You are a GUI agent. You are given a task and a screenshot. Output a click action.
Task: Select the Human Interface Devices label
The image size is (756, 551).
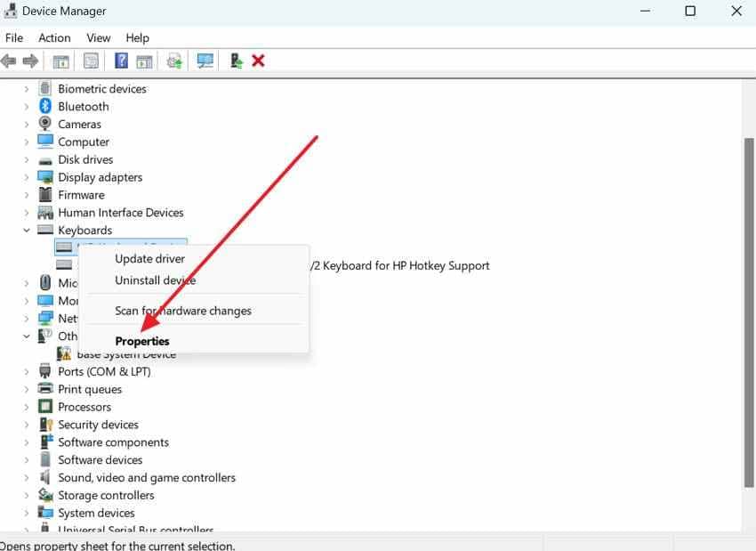click(121, 213)
